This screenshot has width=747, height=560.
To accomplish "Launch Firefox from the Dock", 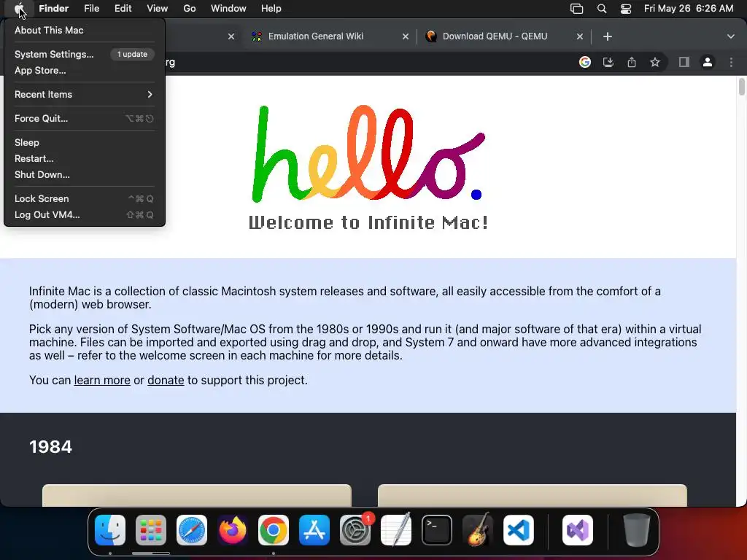I will (x=233, y=530).
